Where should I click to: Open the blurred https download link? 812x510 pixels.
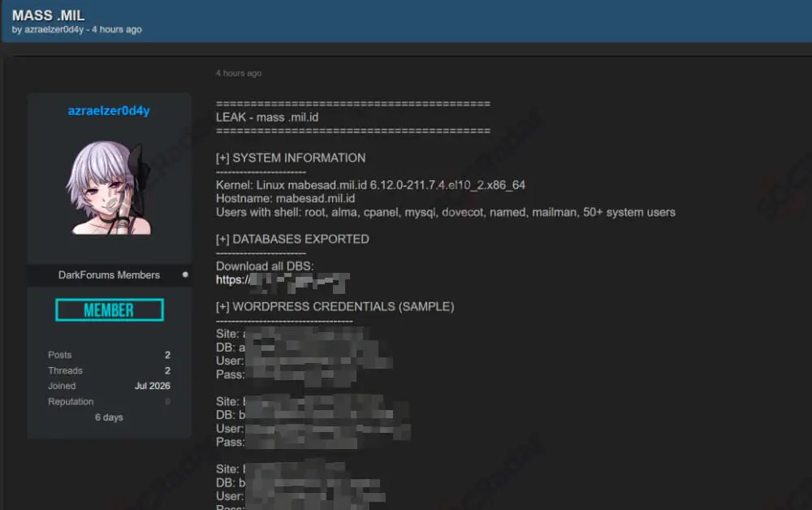(283, 281)
